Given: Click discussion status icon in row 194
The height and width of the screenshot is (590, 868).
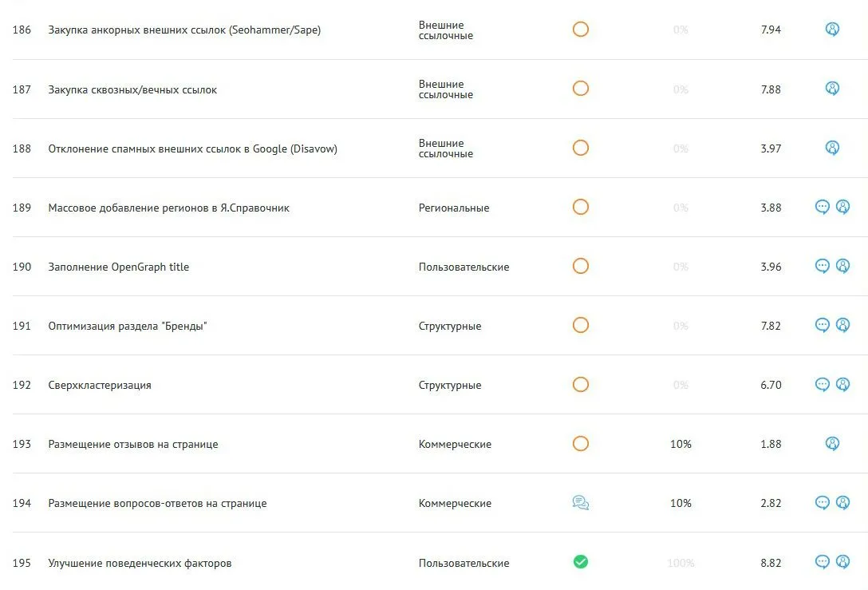Looking at the screenshot, I should (580, 502).
